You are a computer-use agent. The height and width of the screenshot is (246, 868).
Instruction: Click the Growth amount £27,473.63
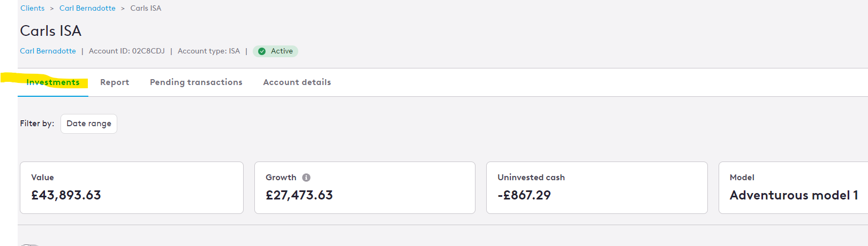pos(299,195)
